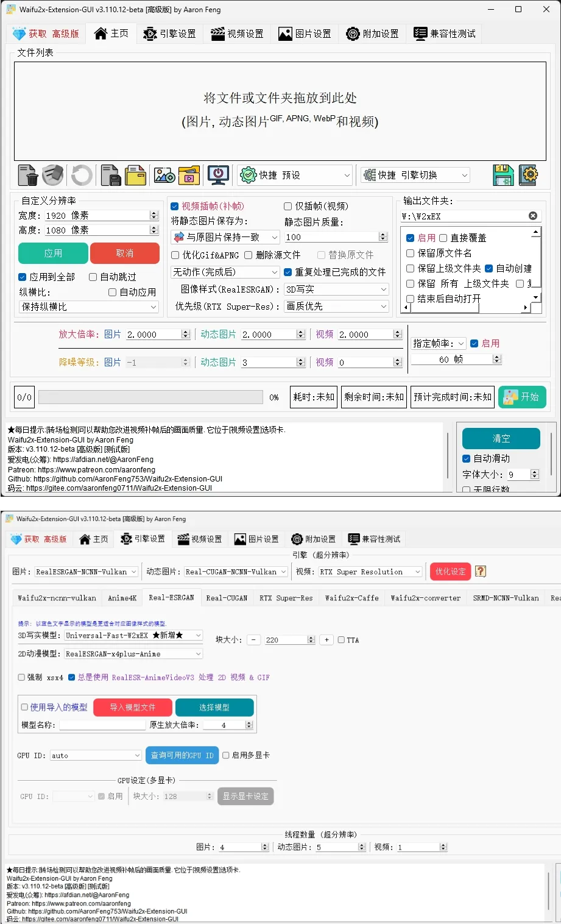
Task: Enable the 仅插帧(视频) checkbox
Action: (x=287, y=206)
